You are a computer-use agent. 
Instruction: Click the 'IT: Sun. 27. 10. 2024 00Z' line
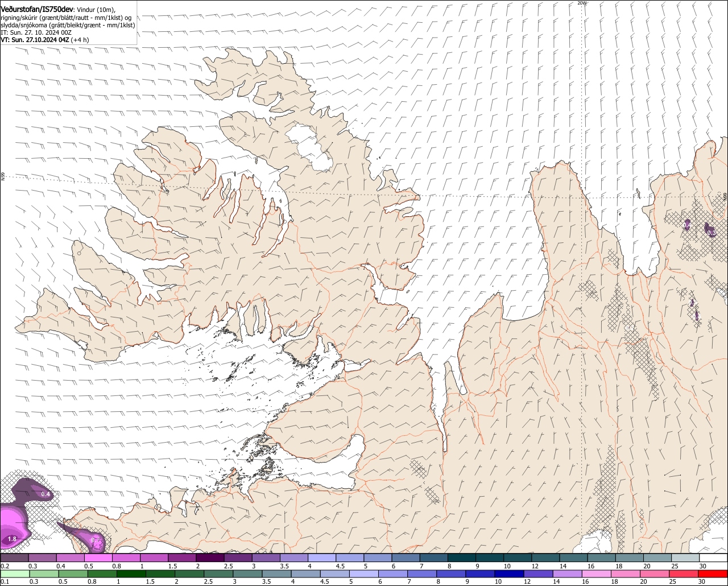click(36, 32)
